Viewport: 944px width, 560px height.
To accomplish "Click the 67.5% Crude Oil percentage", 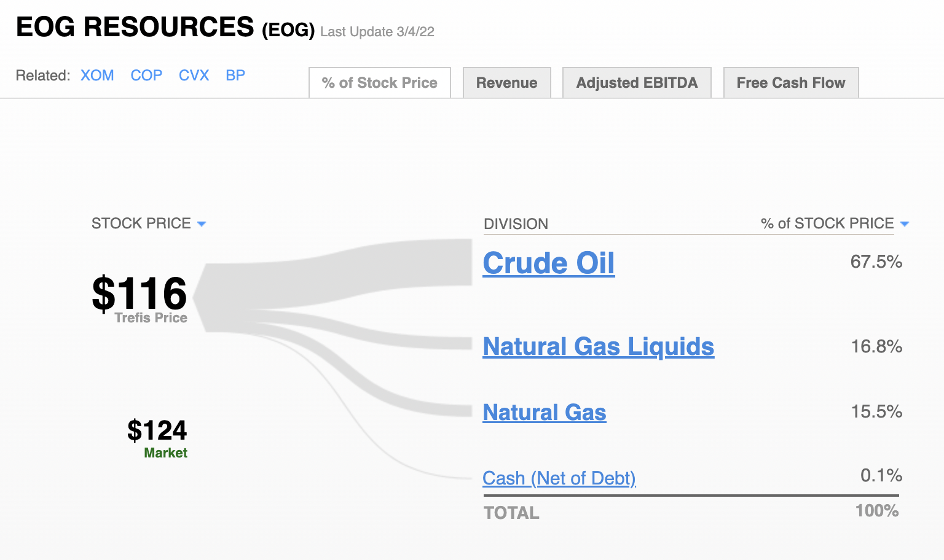I will pos(876,262).
